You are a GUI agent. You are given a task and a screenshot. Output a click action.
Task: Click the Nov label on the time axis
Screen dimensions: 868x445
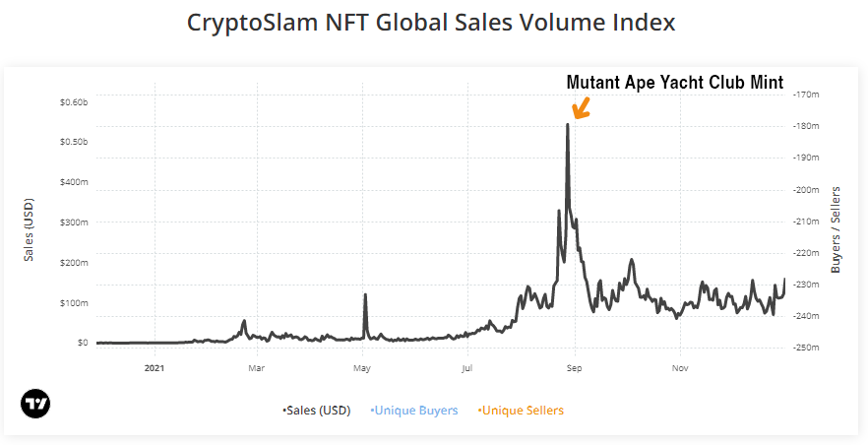pyautogui.click(x=680, y=369)
